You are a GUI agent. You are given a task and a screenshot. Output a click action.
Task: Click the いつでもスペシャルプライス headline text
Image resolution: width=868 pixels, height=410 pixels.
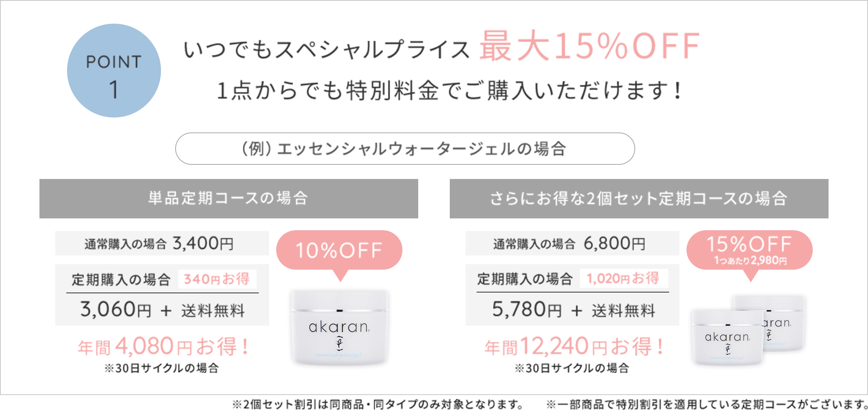click(x=327, y=50)
